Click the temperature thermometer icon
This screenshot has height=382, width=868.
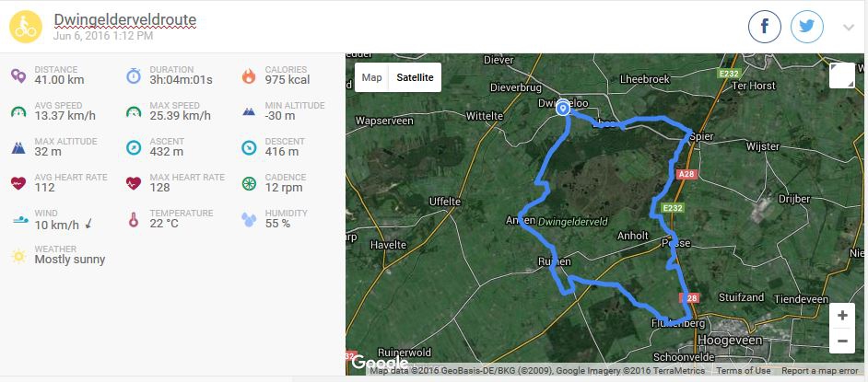(x=134, y=219)
